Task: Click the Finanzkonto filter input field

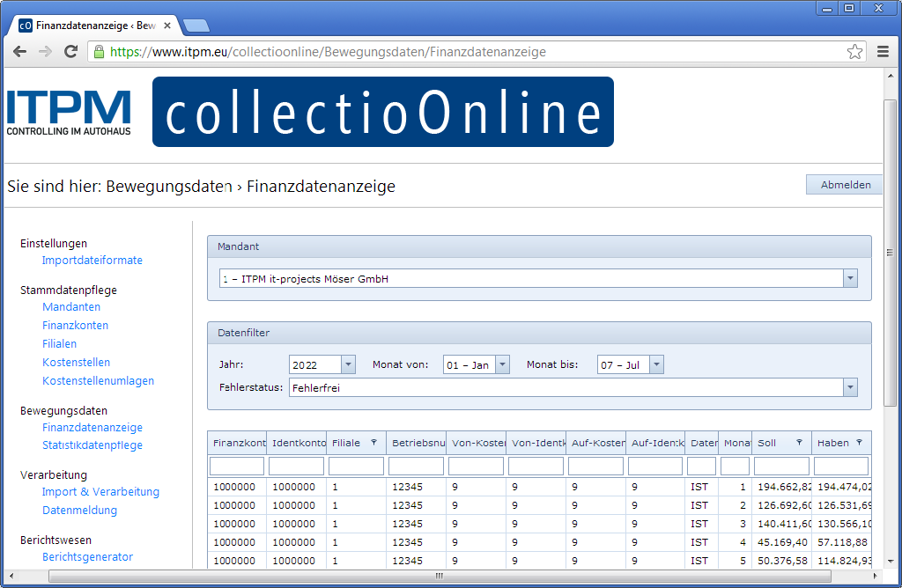Action: click(x=237, y=466)
